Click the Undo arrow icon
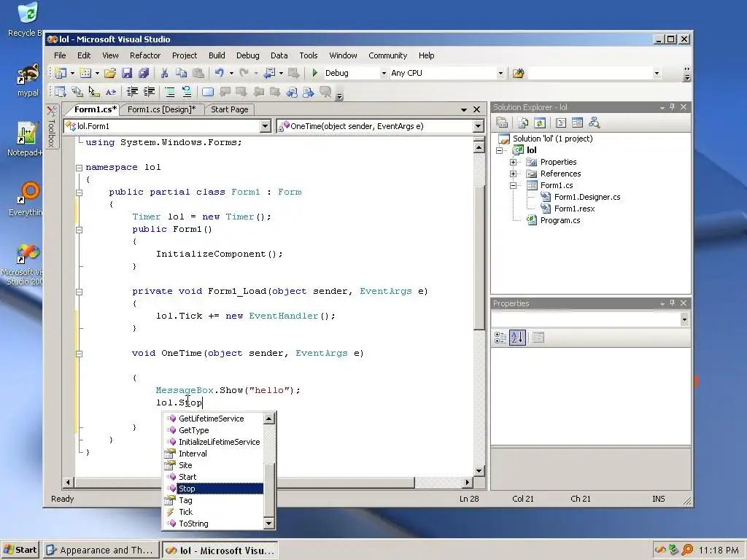This screenshot has height=560, width=747. point(219,73)
